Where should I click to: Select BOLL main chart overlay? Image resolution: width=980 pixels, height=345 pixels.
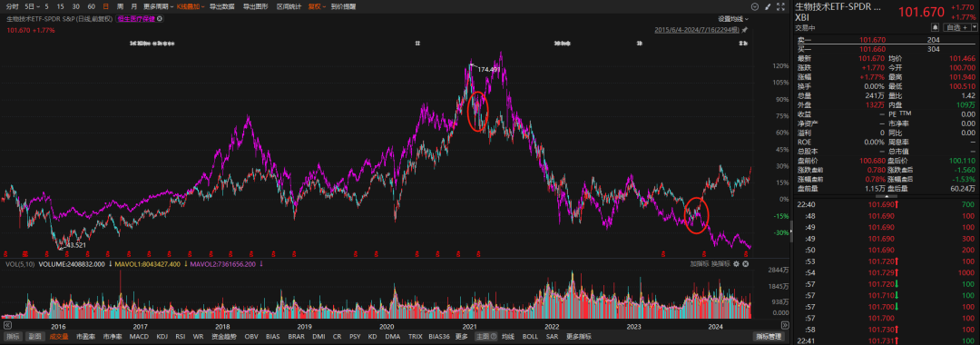530,336
